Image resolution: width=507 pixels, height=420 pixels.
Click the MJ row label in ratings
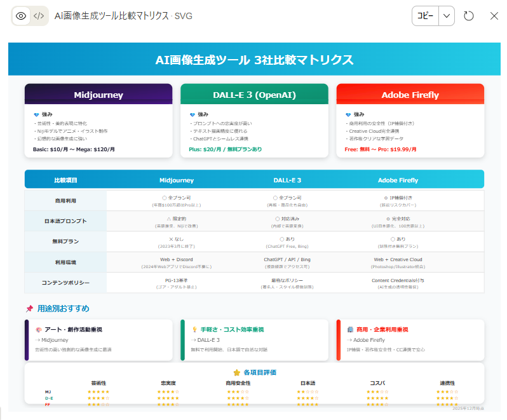click(48, 392)
